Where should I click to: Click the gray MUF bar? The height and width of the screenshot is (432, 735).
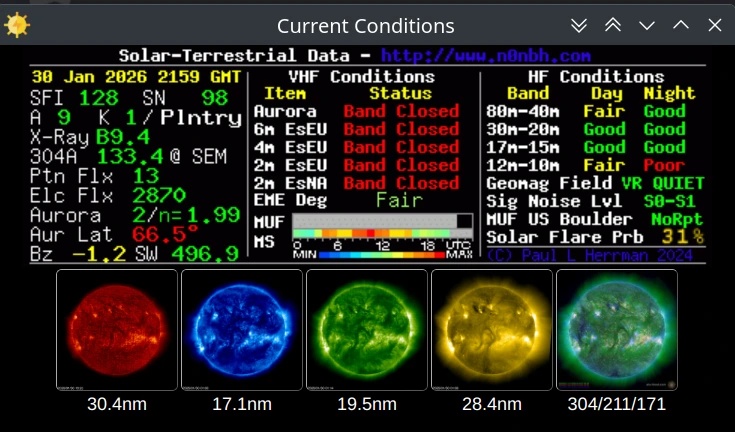(382, 221)
